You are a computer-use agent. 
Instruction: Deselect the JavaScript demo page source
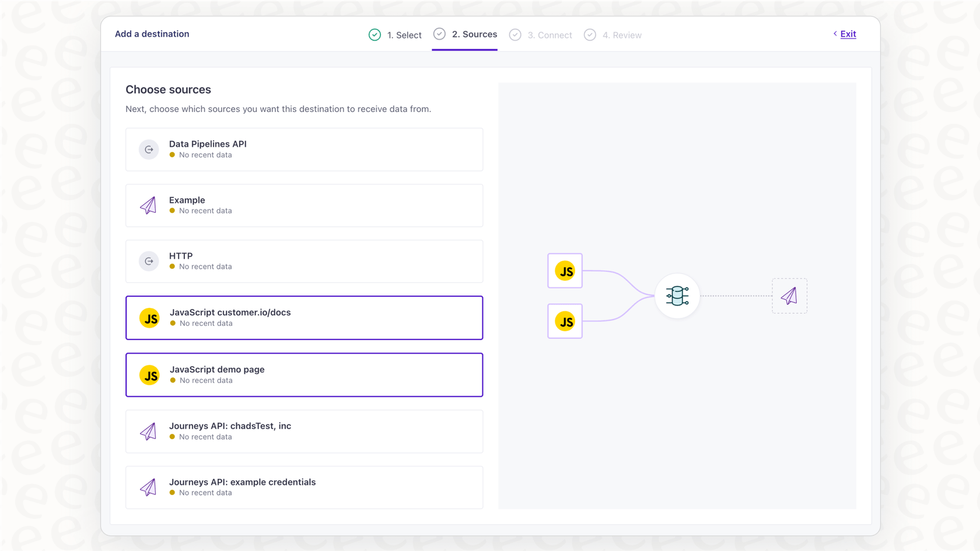point(304,375)
